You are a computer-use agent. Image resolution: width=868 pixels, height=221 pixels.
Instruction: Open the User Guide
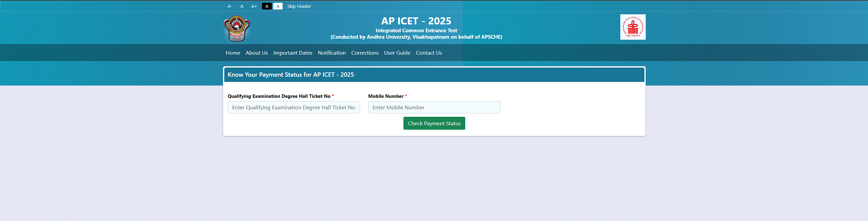tap(397, 53)
